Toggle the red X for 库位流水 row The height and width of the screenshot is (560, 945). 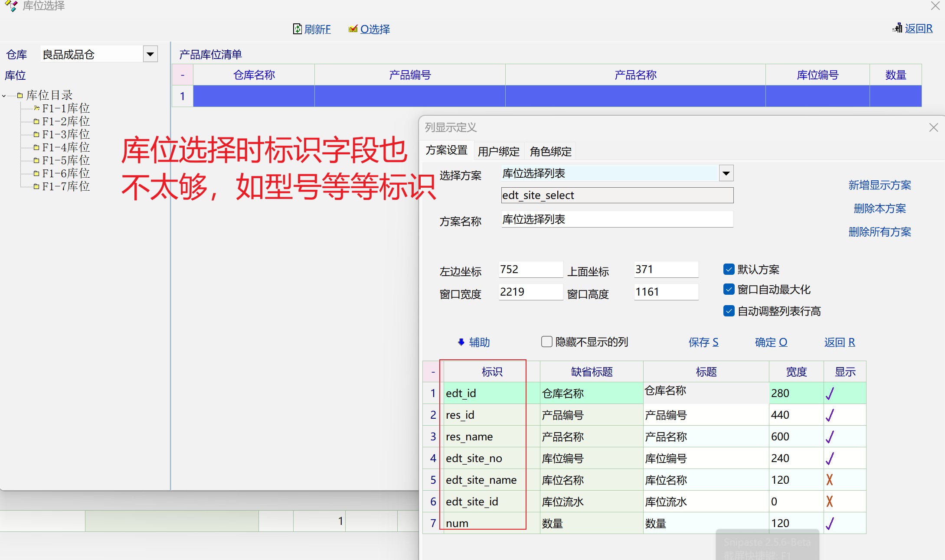(x=829, y=501)
